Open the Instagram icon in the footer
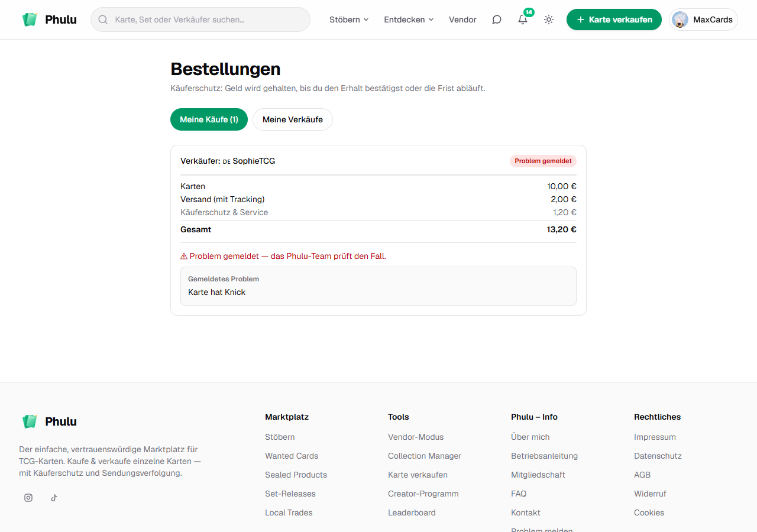The image size is (757, 532). [x=28, y=498]
